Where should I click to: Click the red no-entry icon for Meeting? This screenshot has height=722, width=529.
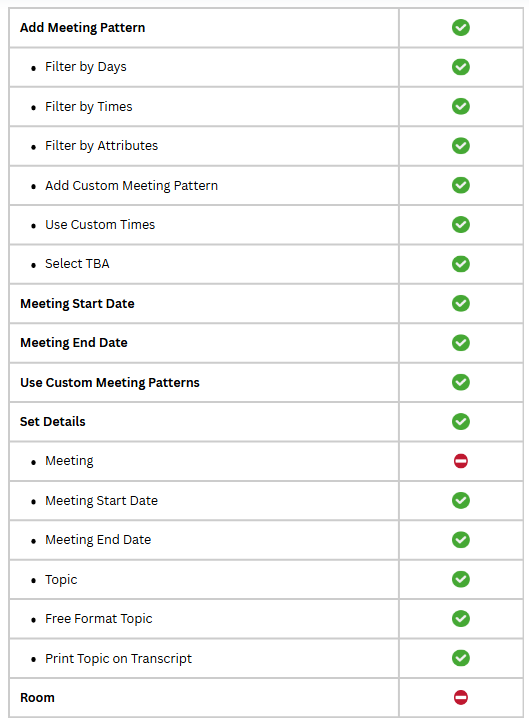[460, 461]
